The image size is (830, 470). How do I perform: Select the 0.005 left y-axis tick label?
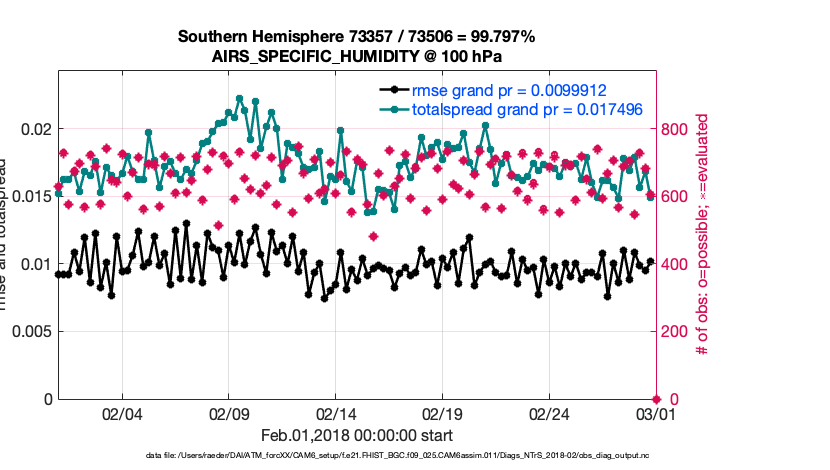pyautogui.click(x=29, y=331)
